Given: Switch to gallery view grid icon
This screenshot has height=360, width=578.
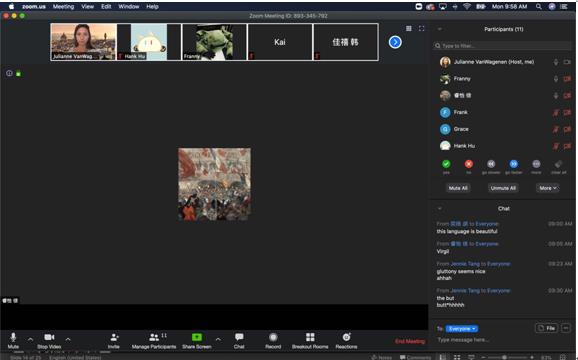Looking at the screenshot, I should tap(408, 28).
